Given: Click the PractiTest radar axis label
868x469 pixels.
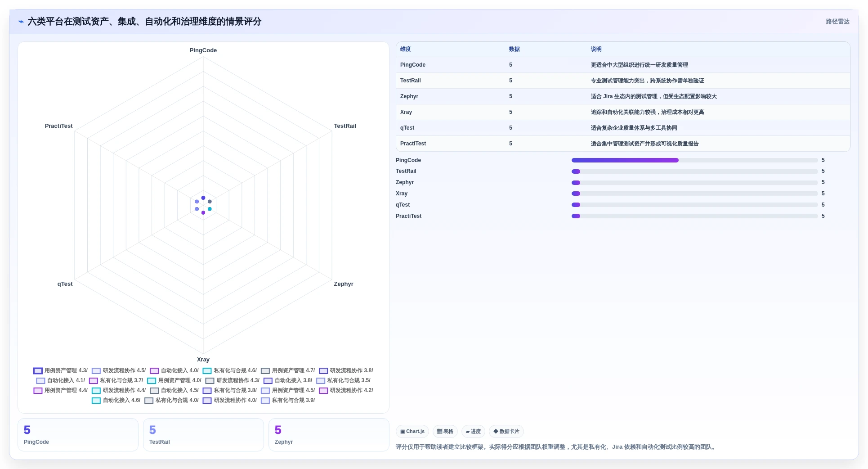Looking at the screenshot, I should [58, 126].
